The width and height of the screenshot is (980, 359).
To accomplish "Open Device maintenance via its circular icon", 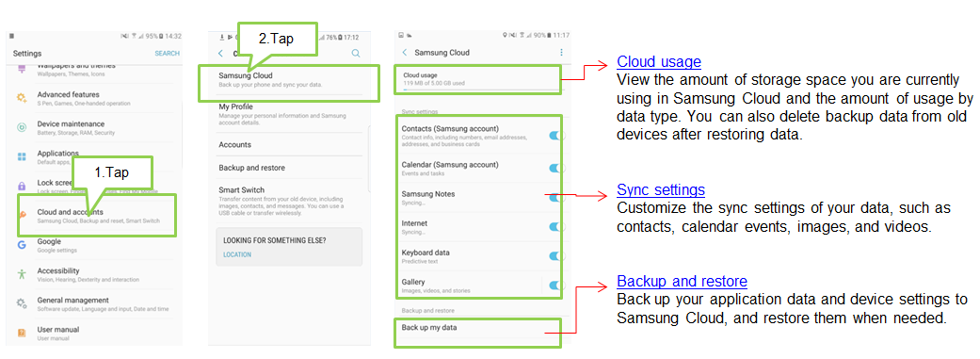I will coord(22,127).
